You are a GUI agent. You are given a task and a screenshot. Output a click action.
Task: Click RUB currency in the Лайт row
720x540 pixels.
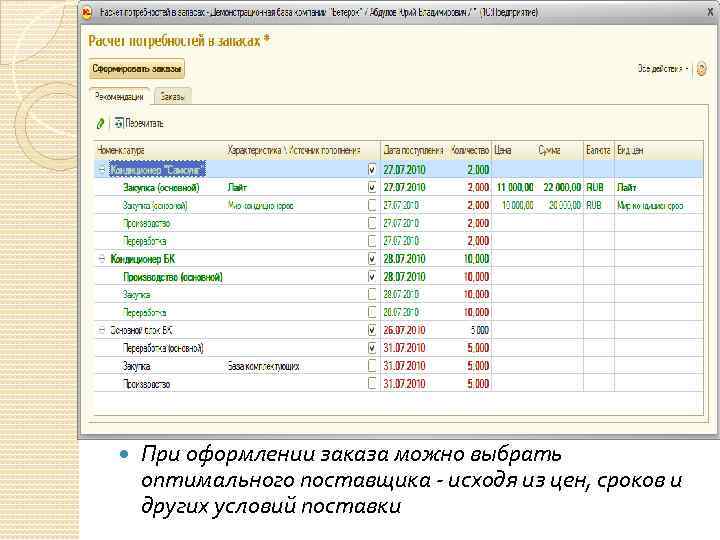coord(594,187)
